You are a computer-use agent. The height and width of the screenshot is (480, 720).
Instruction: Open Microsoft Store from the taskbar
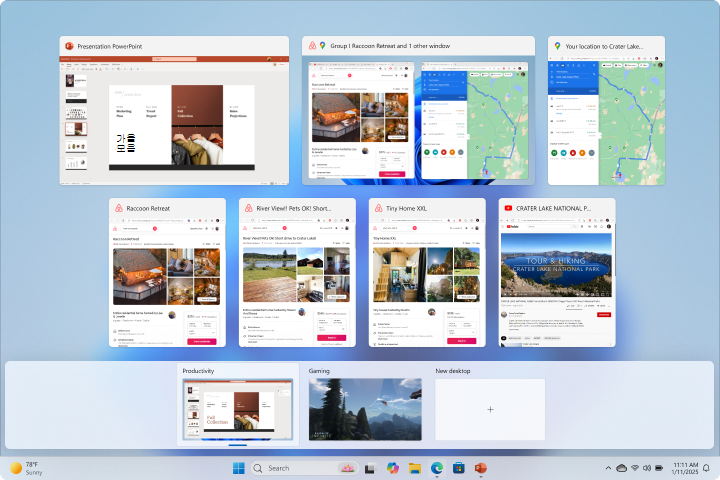[x=458, y=468]
